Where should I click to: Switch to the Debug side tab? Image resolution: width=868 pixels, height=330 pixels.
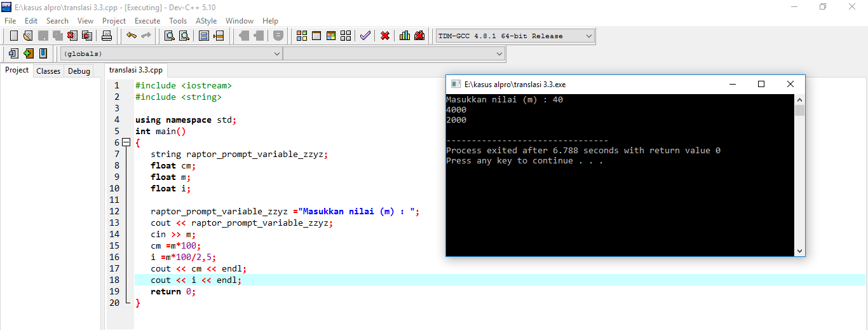coord(79,71)
